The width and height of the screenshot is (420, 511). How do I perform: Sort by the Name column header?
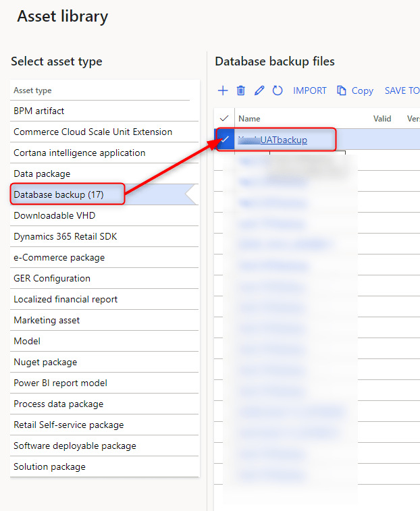[249, 119]
